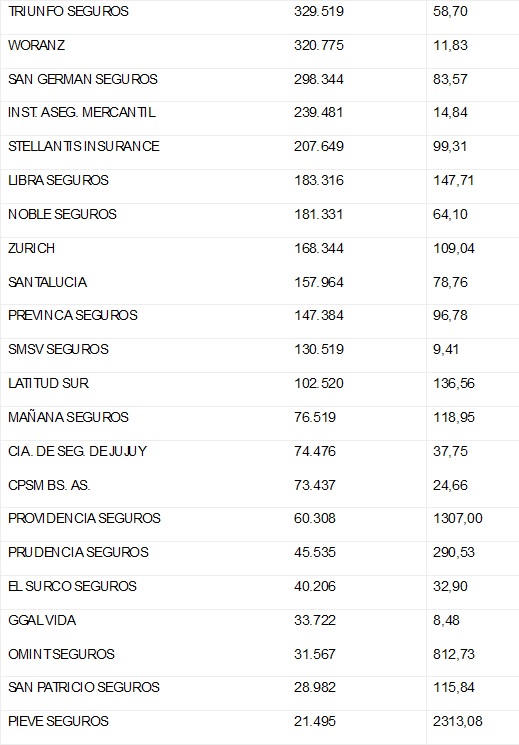
Task: Click LATITUD SUR percentage 136,56
Action: coord(454,383)
